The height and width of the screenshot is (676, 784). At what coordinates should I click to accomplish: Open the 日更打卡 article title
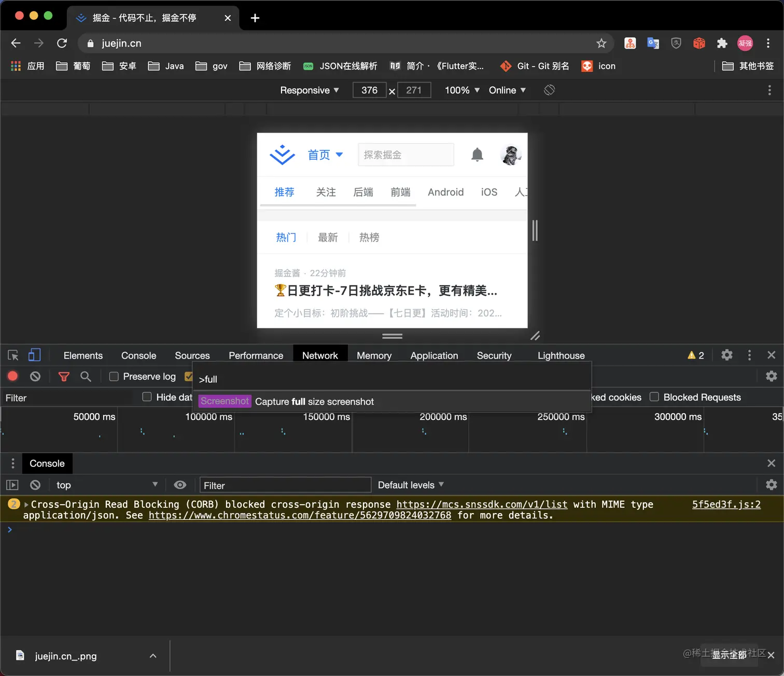pyautogui.click(x=386, y=291)
